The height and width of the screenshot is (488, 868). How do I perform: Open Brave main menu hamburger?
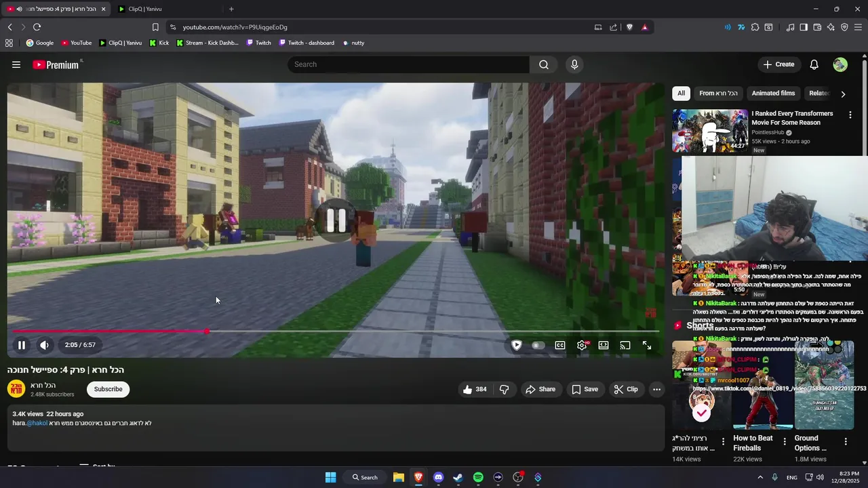[x=859, y=27]
